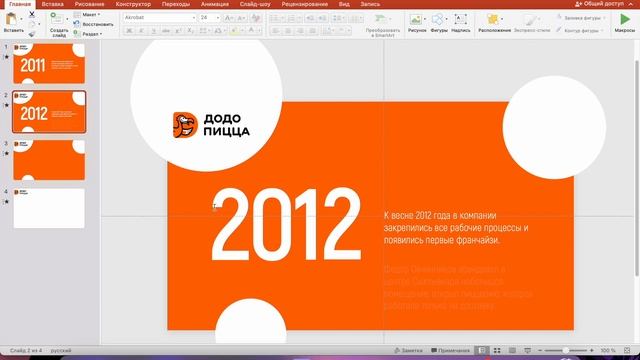The height and width of the screenshot is (360, 640).
Task: Click the Вставить paste icon
Action: click(11, 19)
